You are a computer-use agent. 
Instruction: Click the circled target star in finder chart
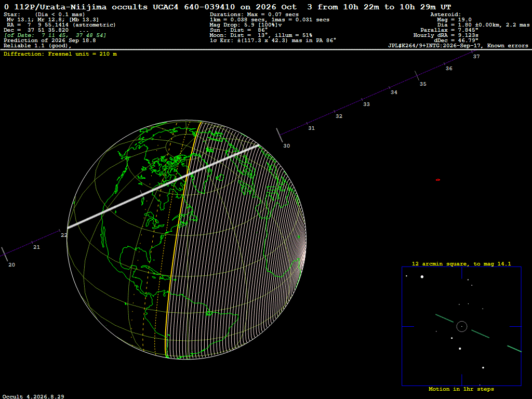pyautogui.click(x=462, y=326)
